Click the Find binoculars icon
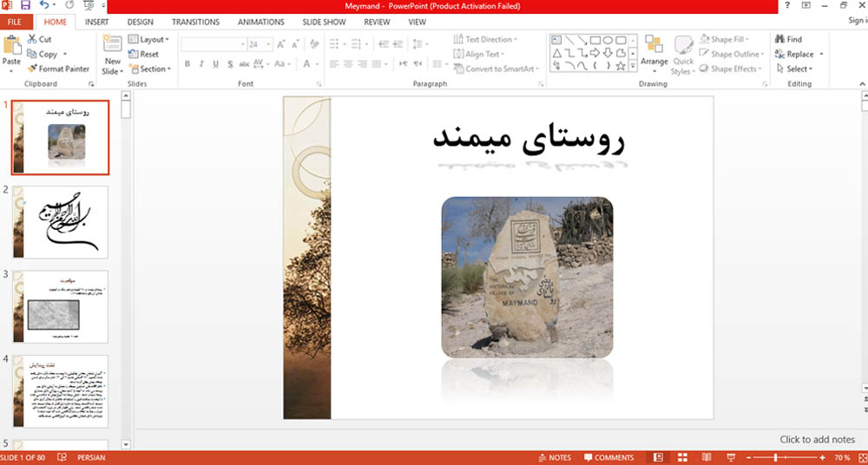The height and width of the screenshot is (465, 868). (x=779, y=39)
